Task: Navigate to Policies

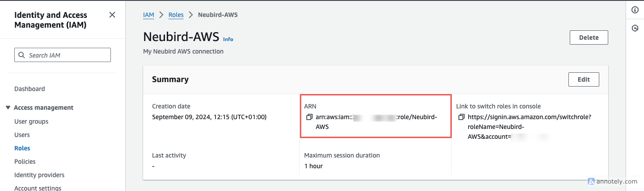Action: tap(25, 162)
